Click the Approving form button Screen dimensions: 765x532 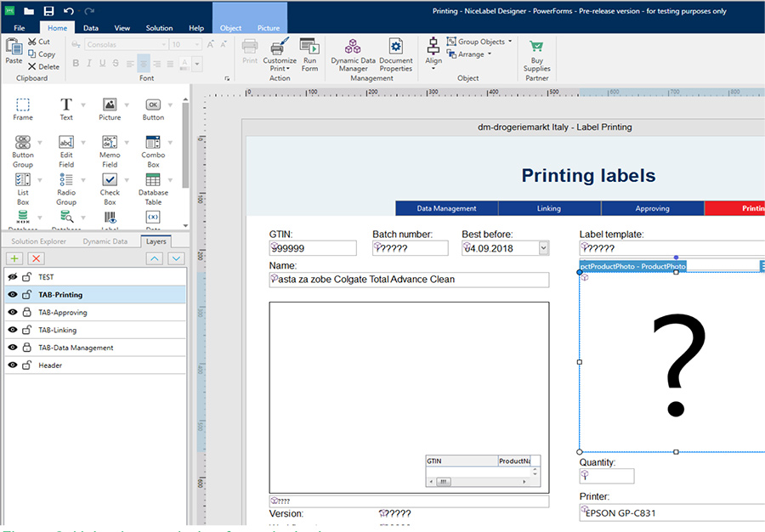coord(652,208)
